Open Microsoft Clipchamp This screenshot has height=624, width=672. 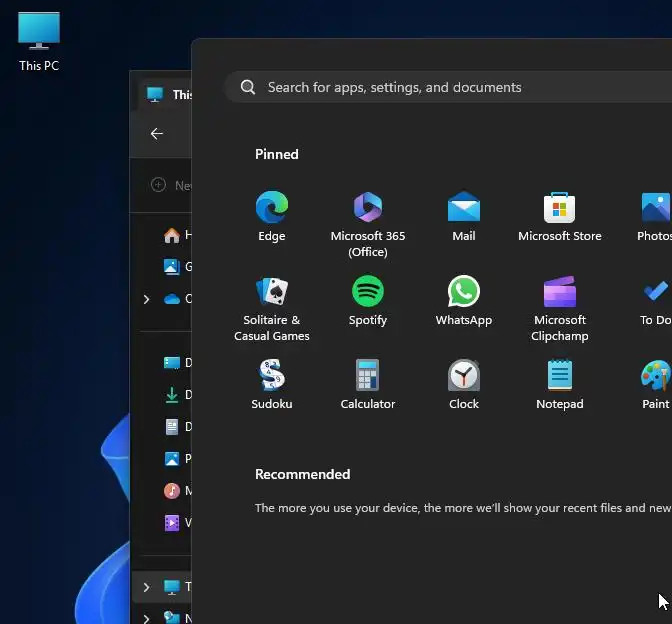point(560,309)
